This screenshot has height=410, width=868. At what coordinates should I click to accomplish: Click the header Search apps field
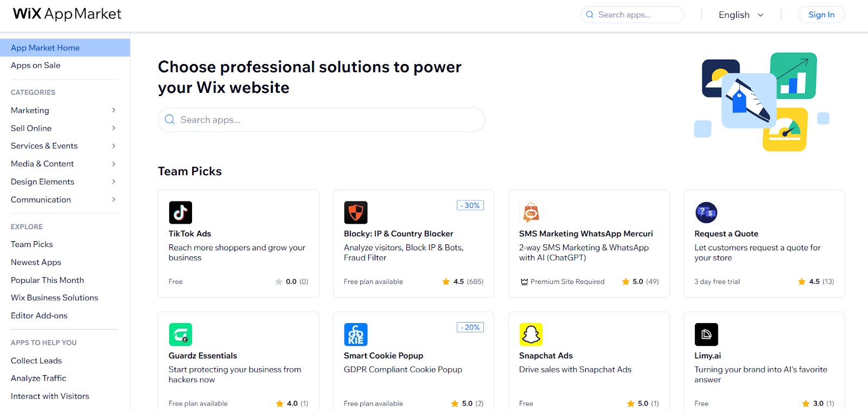click(633, 15)
